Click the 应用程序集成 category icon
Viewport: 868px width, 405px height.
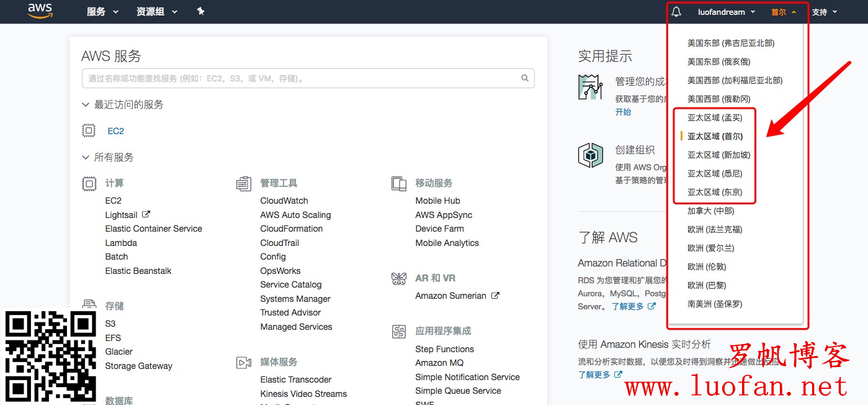point(399,331)
